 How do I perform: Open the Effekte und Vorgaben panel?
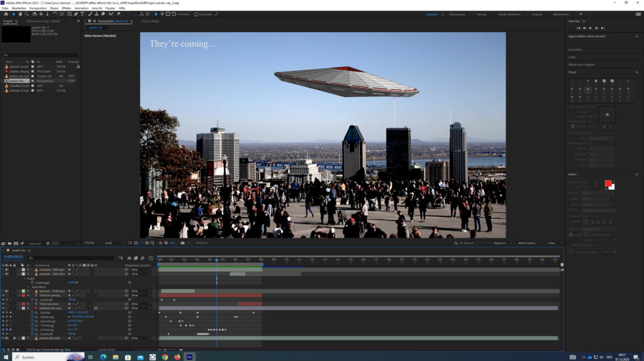click(x=582, y=64)
